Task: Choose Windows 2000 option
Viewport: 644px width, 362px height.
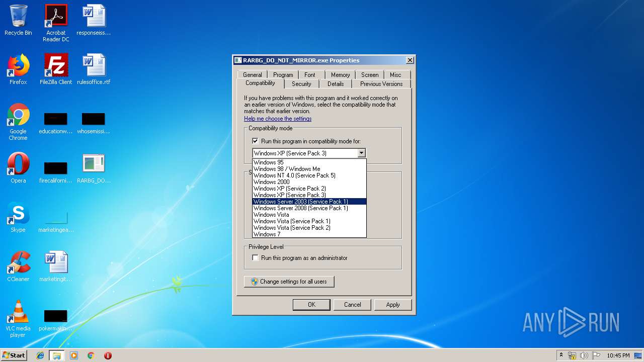Action: coord(309,182)
